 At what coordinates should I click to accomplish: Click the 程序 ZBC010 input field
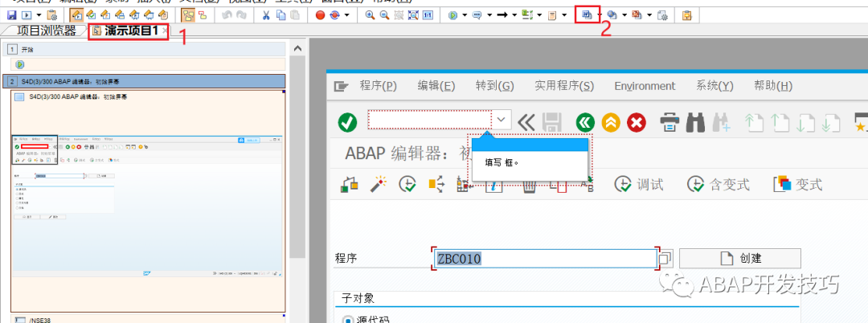(545, 258)
